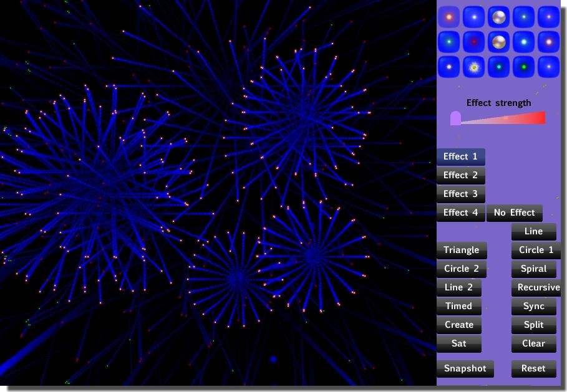
Task: Set Effect strength to maximum red end
Action: [543, 118]
